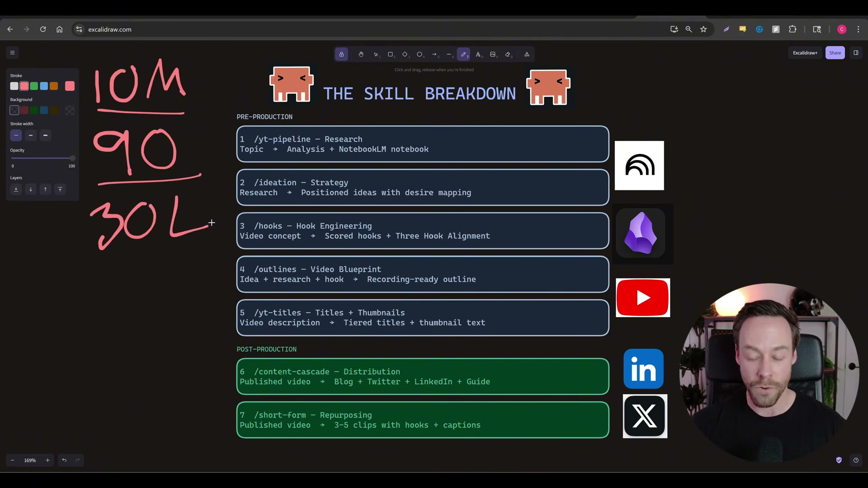Zoom in with the plus button
This screenshot has height=488, width=868.
47,460
